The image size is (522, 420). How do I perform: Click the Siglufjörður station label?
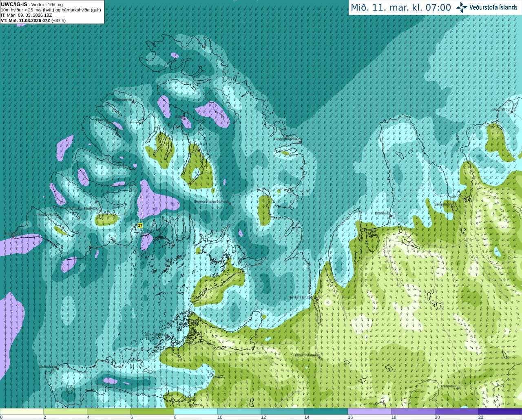click(502, 109)
